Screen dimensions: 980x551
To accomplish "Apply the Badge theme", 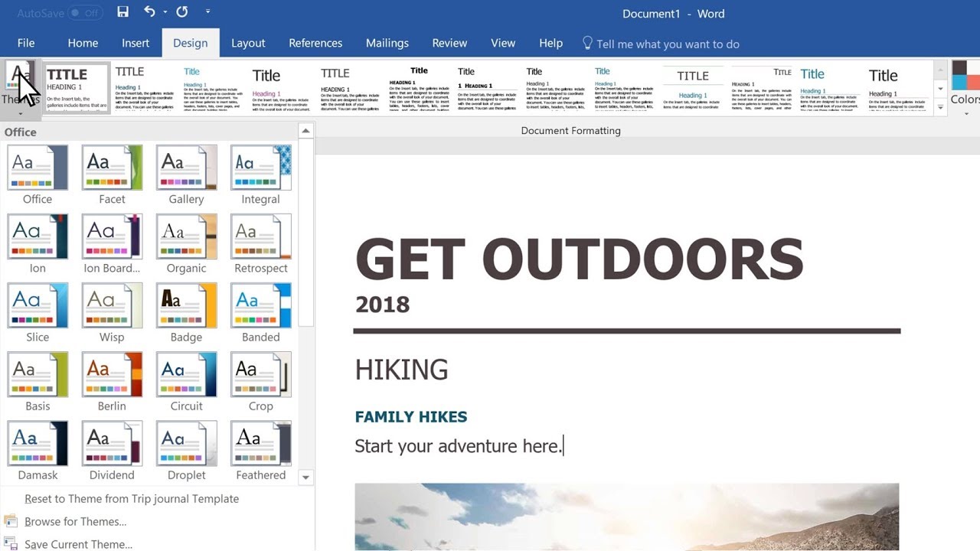I will [186, 305].
